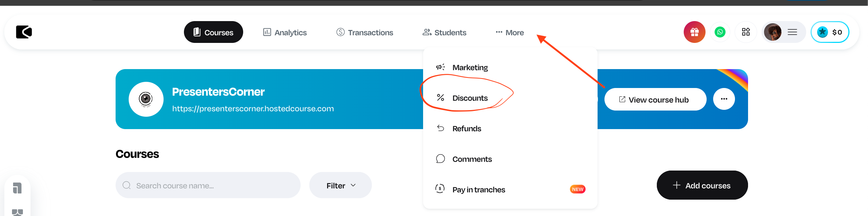
Task: Open the Comments menu entry
Action: (472, 159)
